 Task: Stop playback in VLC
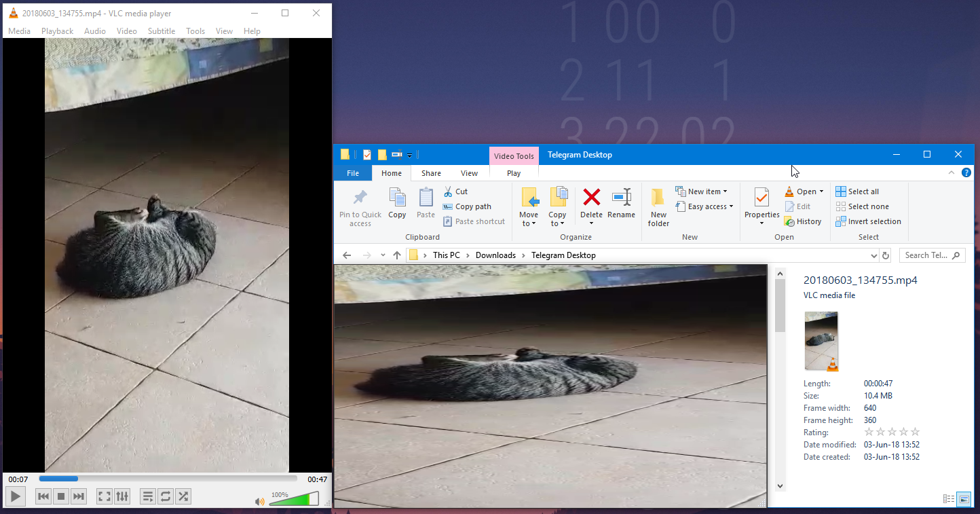coord(61,496)
